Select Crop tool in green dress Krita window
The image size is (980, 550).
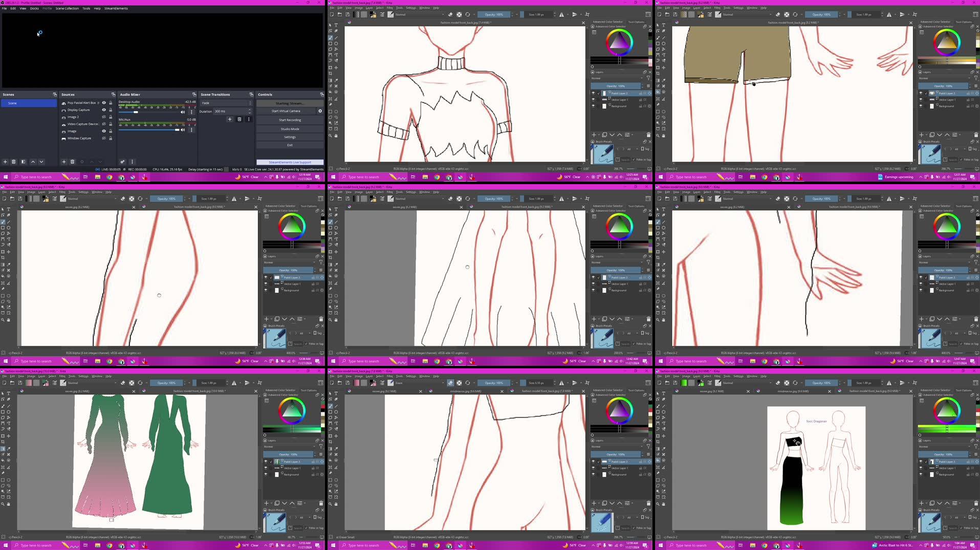[x=3, y=442]
